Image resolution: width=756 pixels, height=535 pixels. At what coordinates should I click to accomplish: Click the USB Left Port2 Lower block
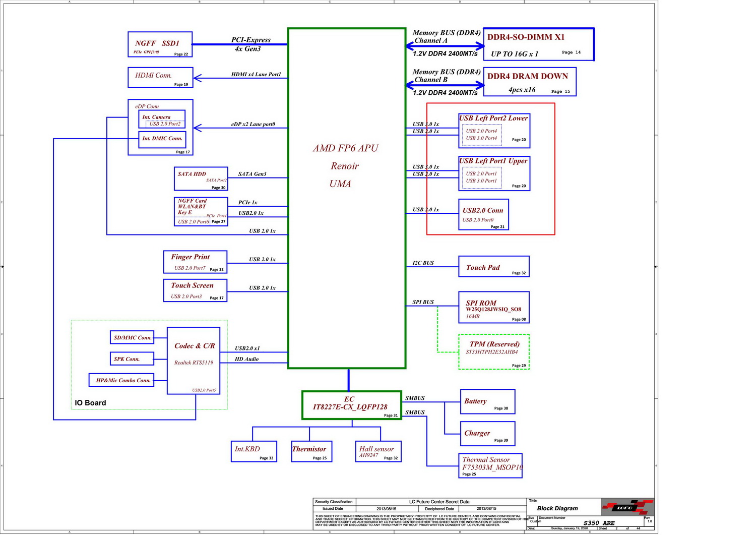494,131
